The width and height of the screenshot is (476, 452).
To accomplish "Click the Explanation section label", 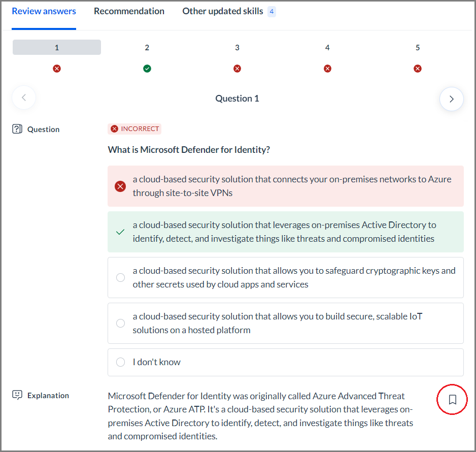I will coord(48,396).
